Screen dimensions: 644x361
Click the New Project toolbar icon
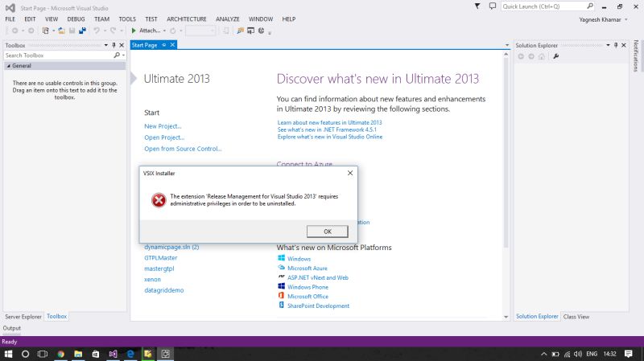click(46, 31)
